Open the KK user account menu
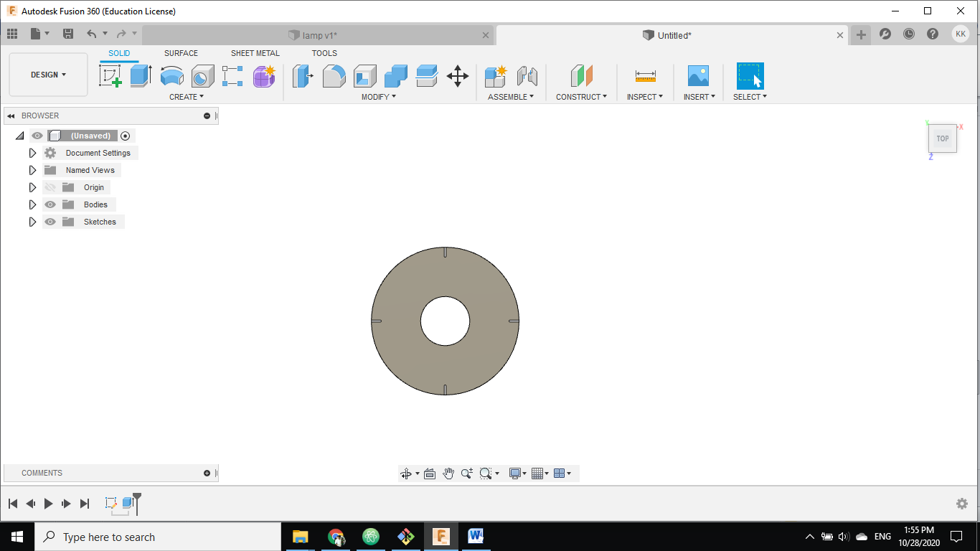 click(x=961, y=34)
